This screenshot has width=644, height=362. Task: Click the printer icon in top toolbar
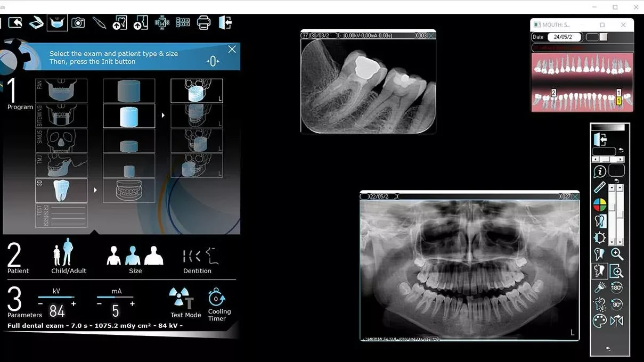click(x=203, y=23)
